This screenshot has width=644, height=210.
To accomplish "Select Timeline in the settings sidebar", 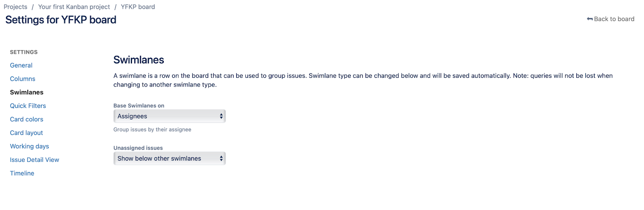I will point(22,173).
